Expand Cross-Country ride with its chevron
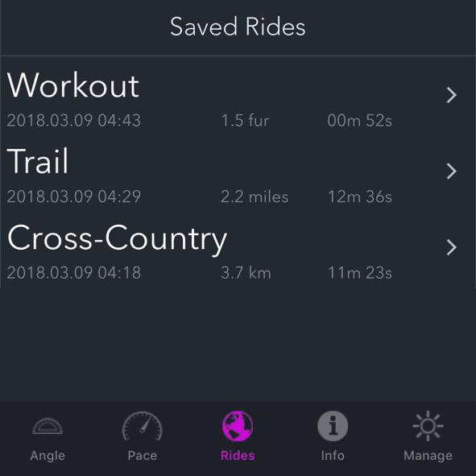The height and width of the screenshot is (476, 476). coord(451,247)
